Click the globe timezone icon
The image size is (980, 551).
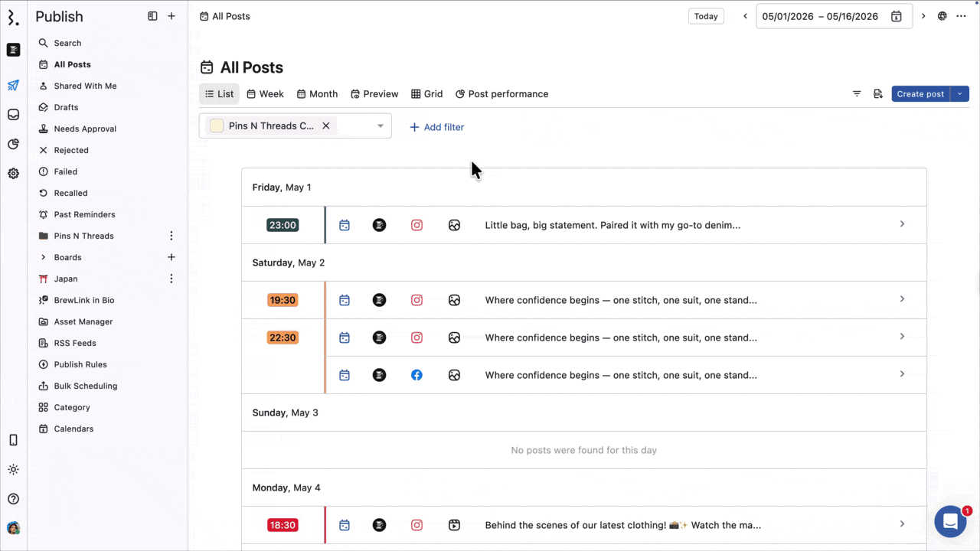pyautogui.click(x=942, y=16)
